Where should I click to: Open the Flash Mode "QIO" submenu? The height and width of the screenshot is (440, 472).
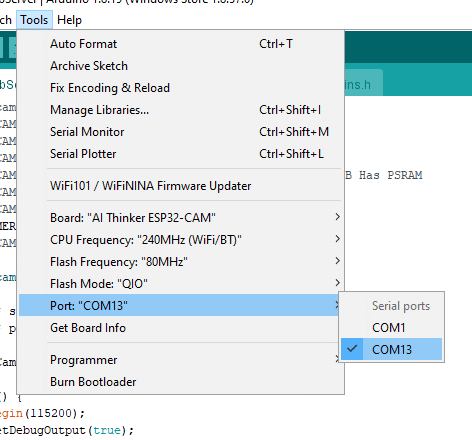tap(180, 283)
